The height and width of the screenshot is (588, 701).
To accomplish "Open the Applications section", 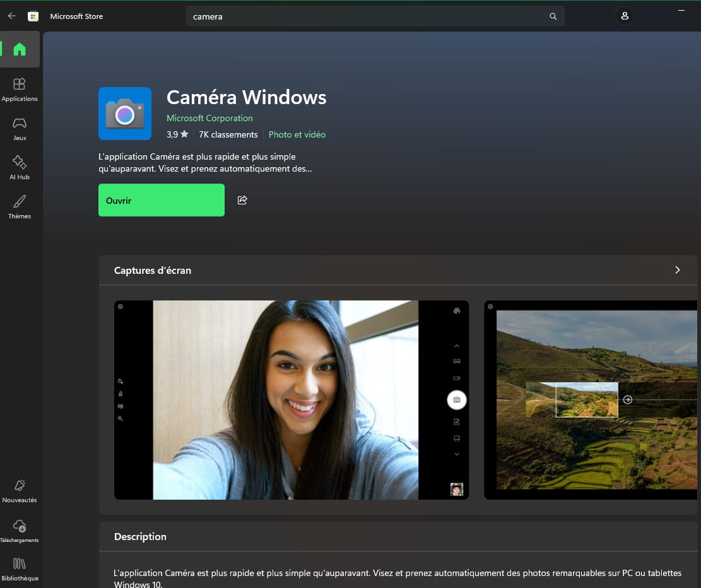I will 20,89.
